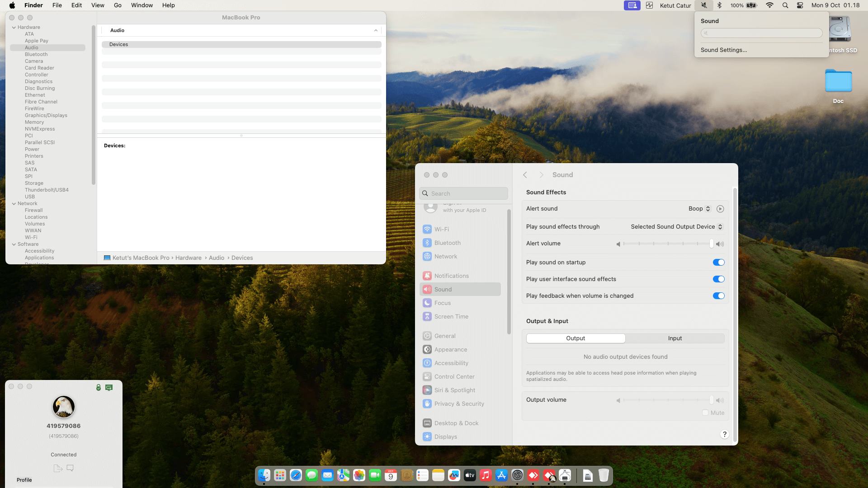Play the Boop alert sound preview
This screenshot has height=488, width=868.
(720, 209)
